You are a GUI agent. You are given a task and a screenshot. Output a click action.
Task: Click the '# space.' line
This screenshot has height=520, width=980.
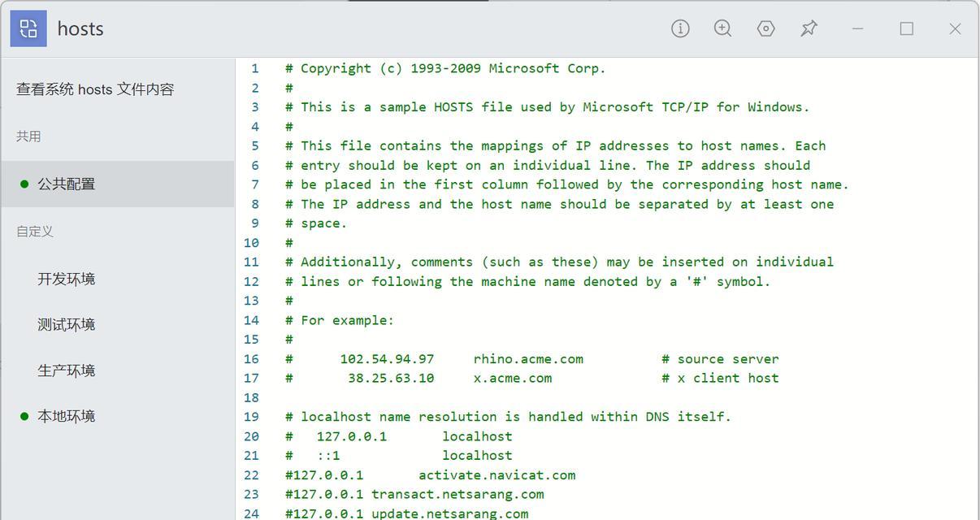(316, 223)
